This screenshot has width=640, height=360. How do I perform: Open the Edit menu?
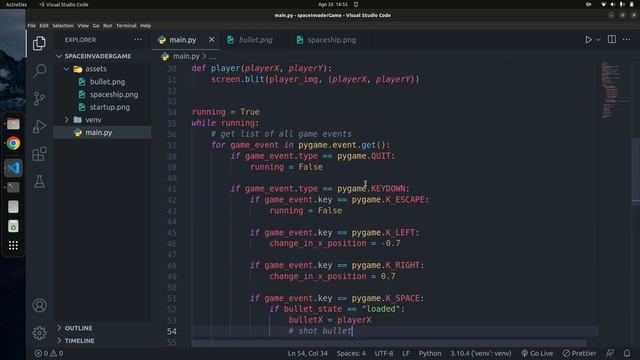[44, 25]
